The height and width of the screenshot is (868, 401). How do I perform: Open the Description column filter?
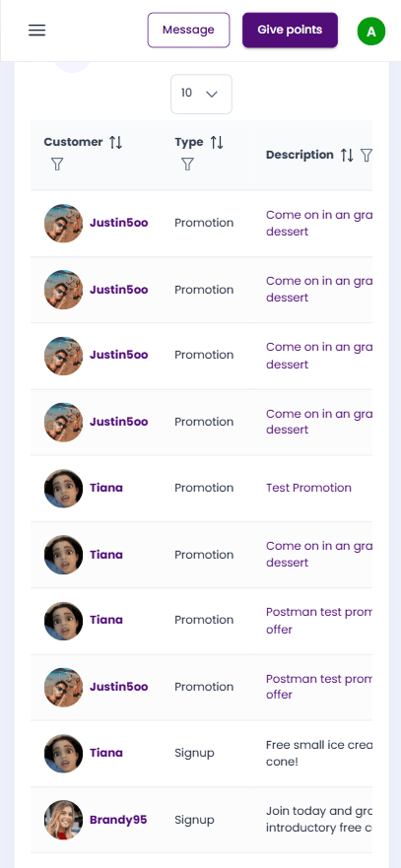[367, 155]
